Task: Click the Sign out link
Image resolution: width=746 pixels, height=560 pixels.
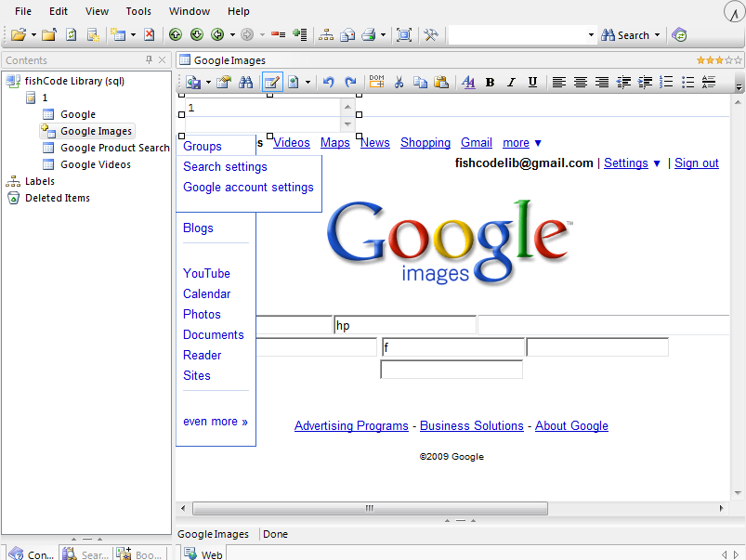Action: point(697,163)
